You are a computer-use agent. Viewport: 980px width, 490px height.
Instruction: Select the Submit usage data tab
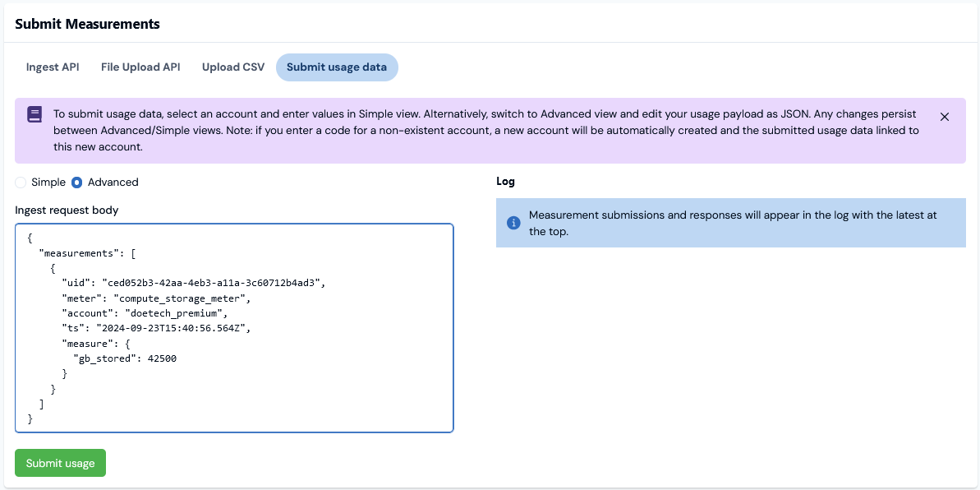point(337,67)
